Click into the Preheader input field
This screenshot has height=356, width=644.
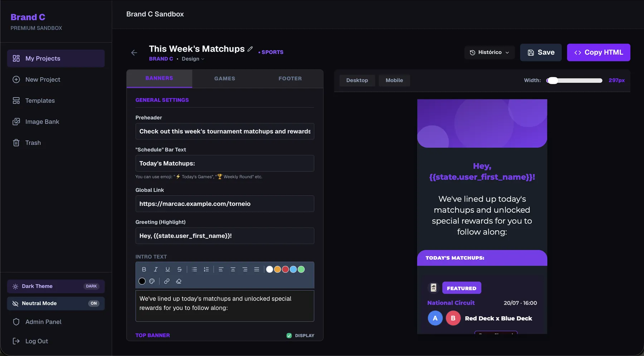click(x=225, y=131)
